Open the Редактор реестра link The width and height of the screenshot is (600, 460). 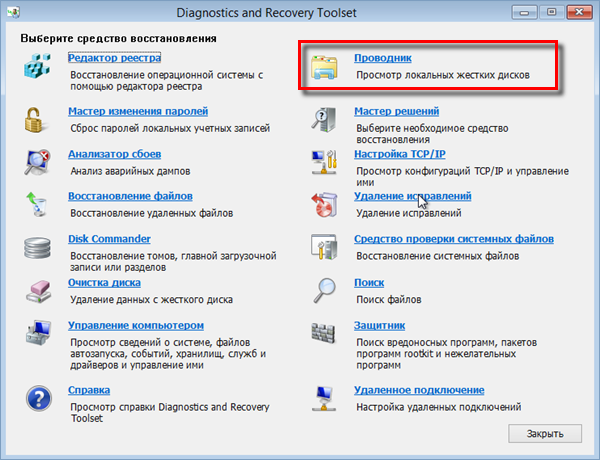coord(114,58)
